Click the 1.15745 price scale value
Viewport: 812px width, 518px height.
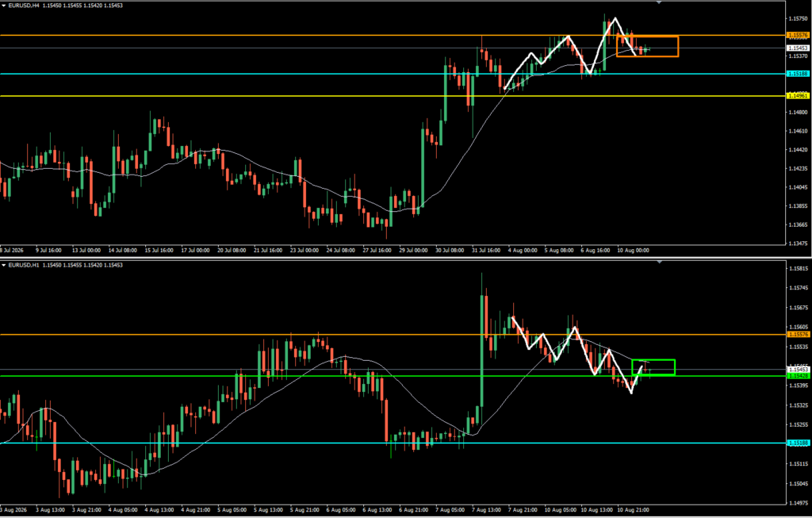pyautogui.click(x=798, y=287)
